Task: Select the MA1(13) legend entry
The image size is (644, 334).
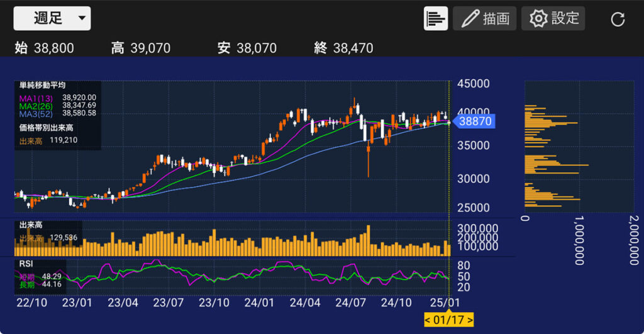Action: pos(36,98)
